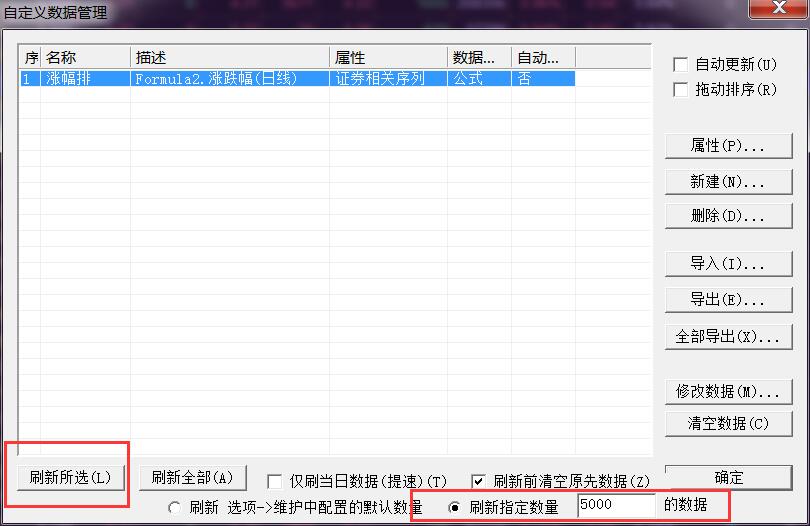Select the 刷新指定数量 radio button
Screen dimensions: 810x526
(455, 507)
